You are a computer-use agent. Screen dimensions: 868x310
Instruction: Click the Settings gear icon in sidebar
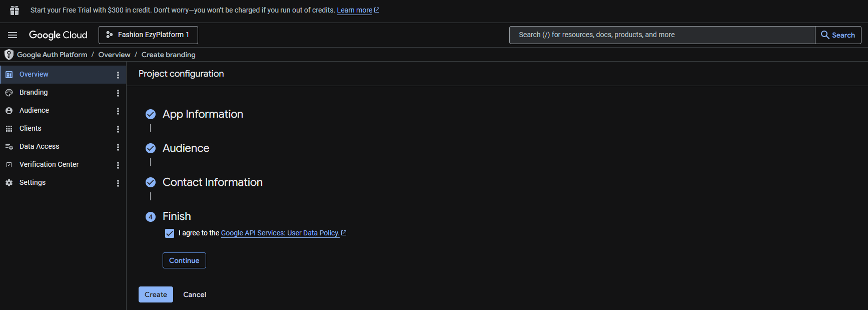[x=9, y=183]
